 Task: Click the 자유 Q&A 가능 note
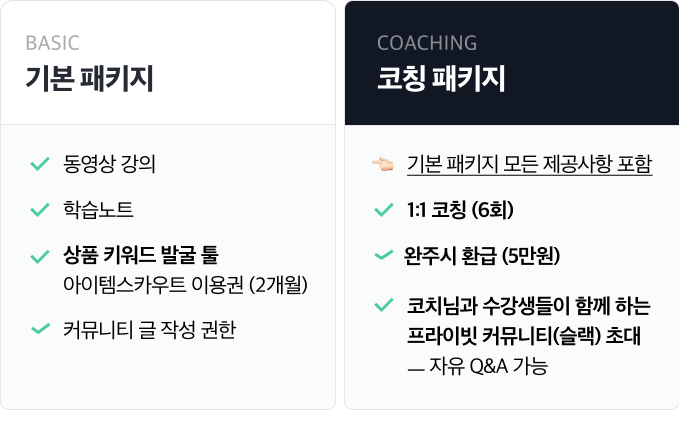(478, 366)
